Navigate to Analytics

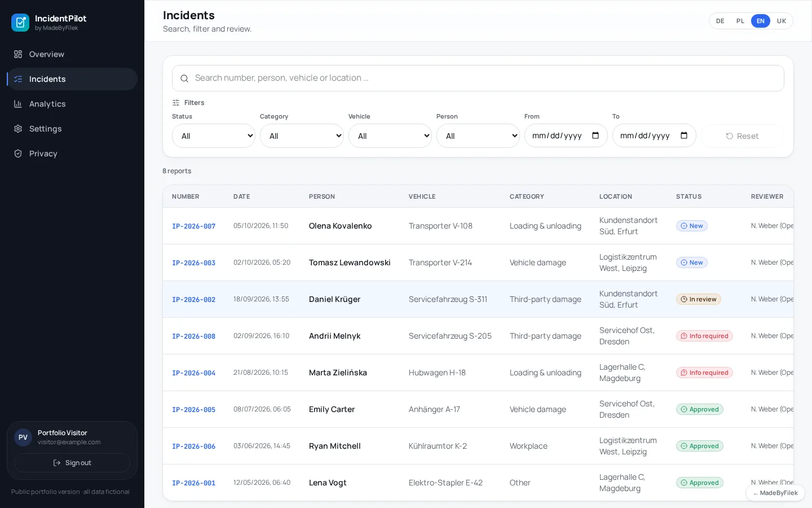(72, 104)
